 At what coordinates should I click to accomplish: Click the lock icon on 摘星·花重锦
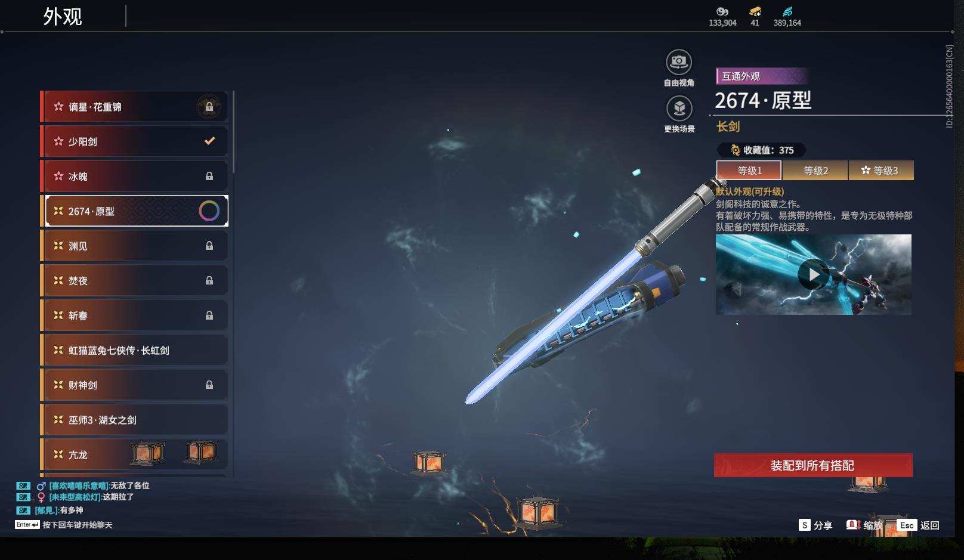[209, 107]
